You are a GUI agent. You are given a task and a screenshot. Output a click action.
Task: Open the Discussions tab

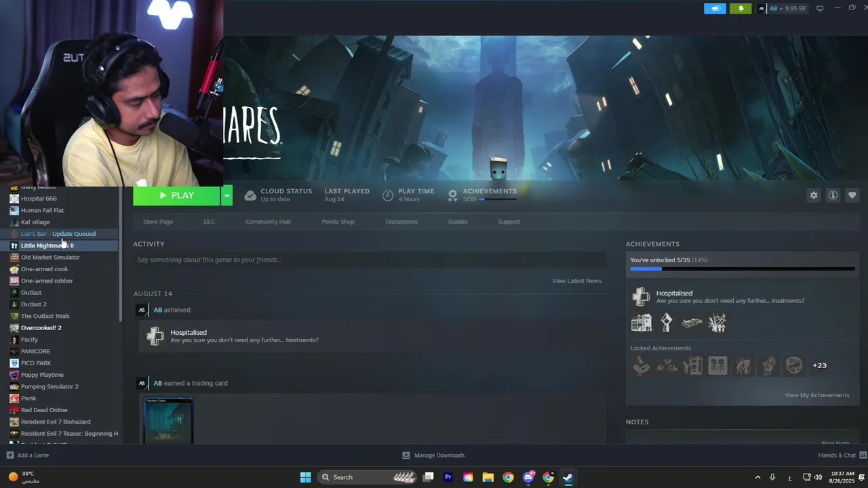tap(401, 222)
